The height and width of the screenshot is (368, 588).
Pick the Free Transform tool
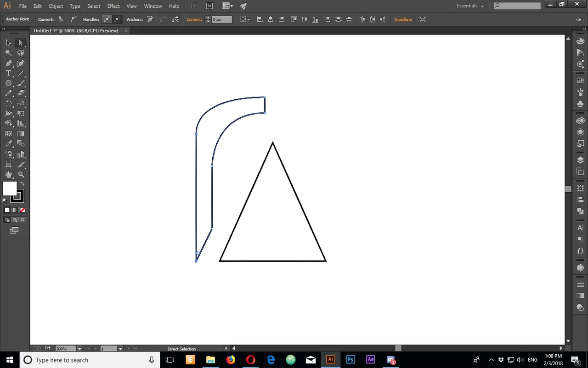click(x=21, y=113)
